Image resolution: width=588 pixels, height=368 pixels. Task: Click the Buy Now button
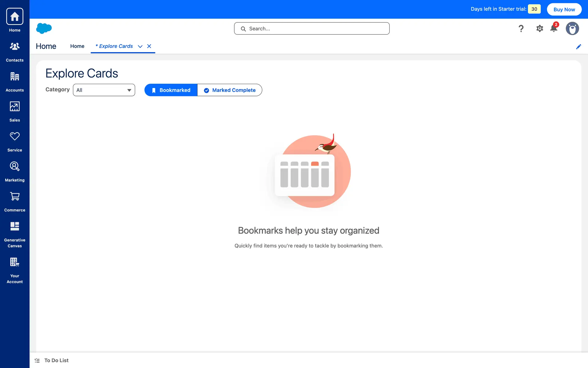tap(564, 10)
